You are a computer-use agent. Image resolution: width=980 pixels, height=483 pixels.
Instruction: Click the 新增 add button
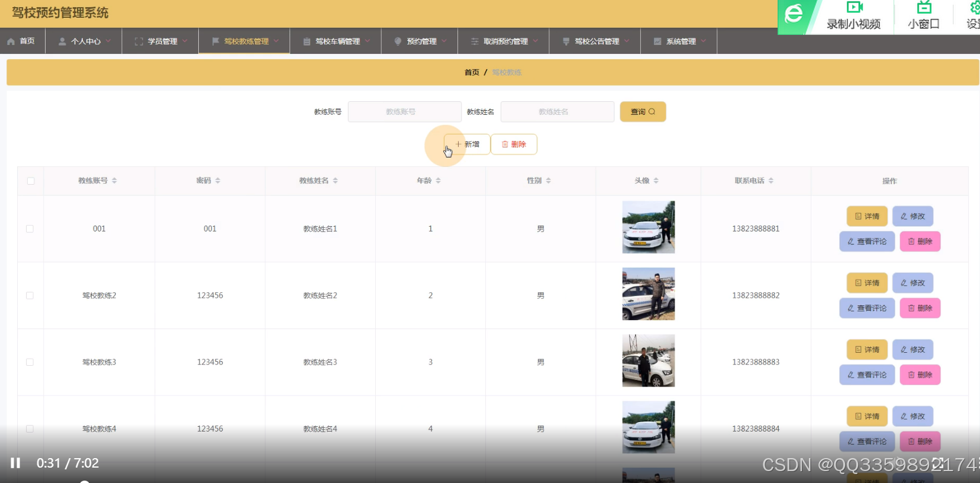pyautogui.click(x=467, y=144)
